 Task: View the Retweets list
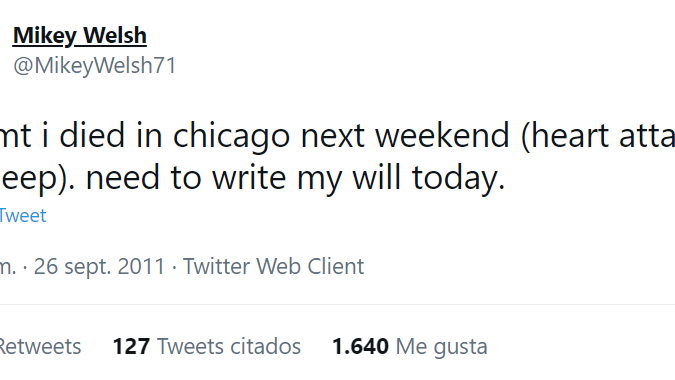[40, 346]
